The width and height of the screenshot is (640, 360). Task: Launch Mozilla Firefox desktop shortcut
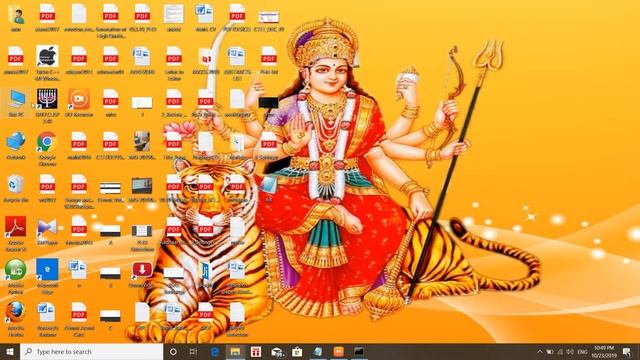[16, 312]
